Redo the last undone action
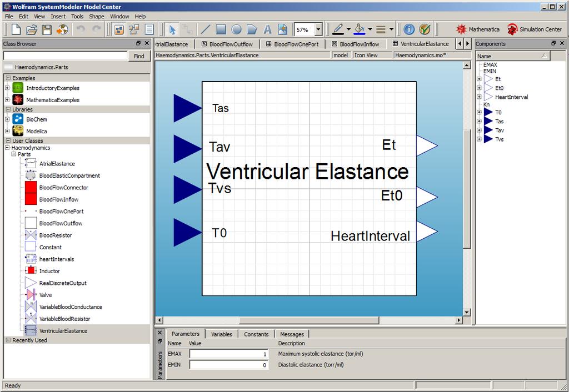The image size is (569, 392). click(96, 29)
